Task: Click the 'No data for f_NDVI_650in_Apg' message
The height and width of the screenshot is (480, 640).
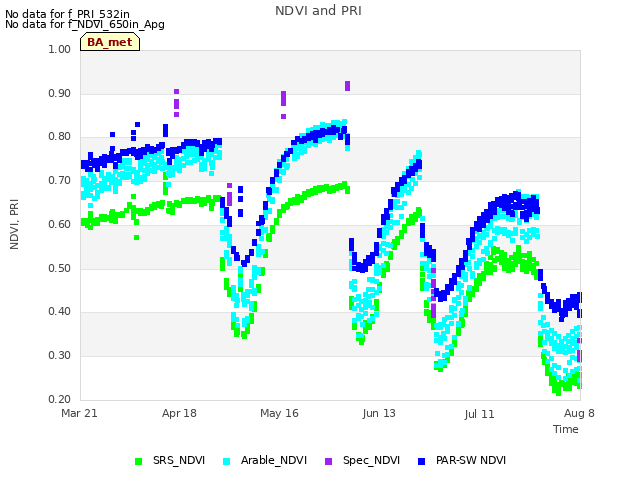Action: [85, 24]
